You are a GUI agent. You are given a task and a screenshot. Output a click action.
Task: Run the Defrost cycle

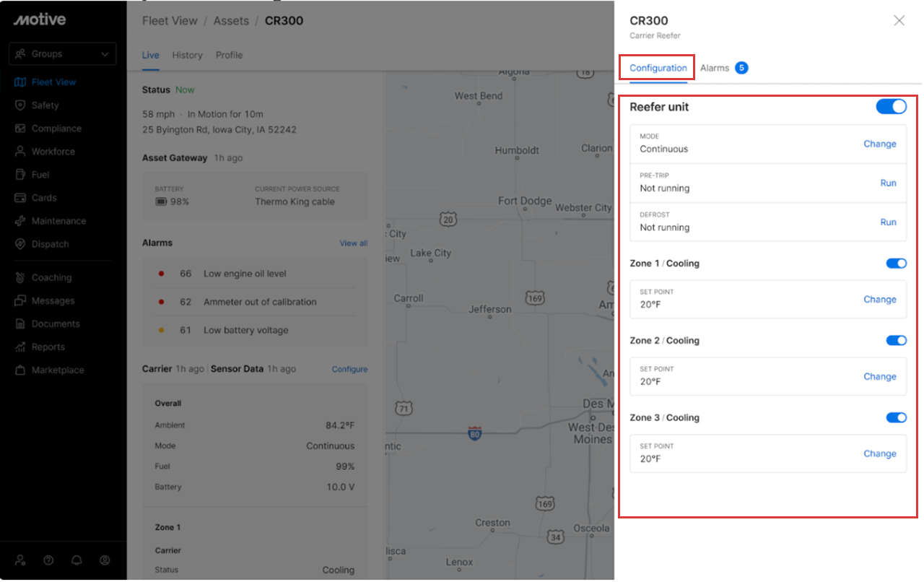tap(888, 222)
